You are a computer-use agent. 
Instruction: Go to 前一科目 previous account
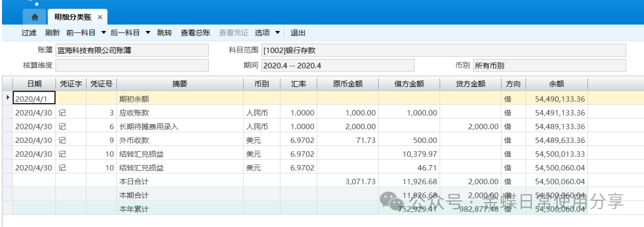[80, 33]
